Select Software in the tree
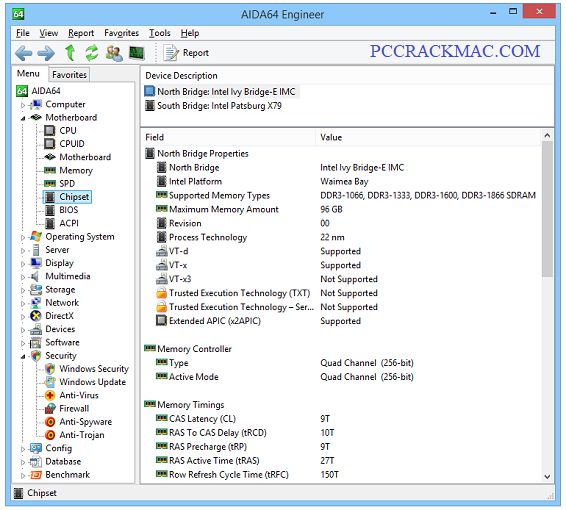The height and width of the screenshot is (510, 566). click(x=62, y=343)
